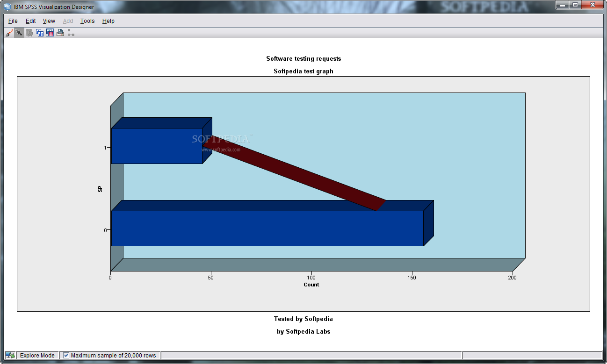607x364 pixels.
Task: Minimize the Visualization Designer window
Action: [562, 5]
